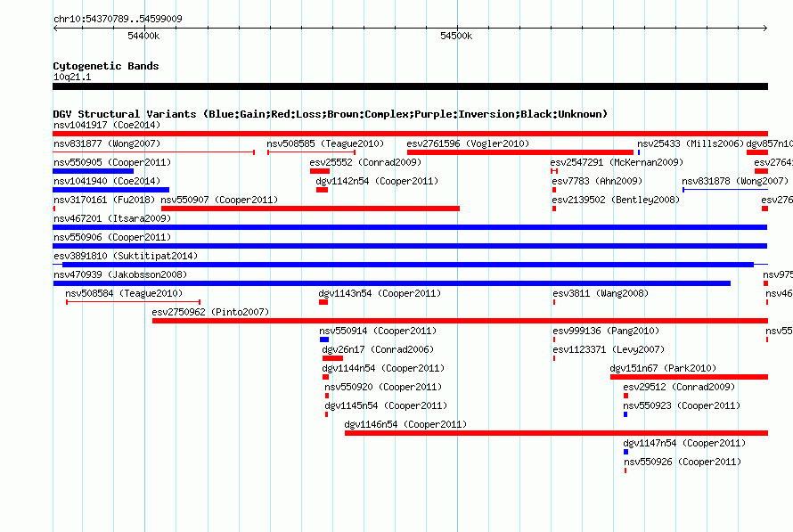793x532 pixels.
Task: Open nsv550906 (Cooper2011) variant label
Action: [x=112, y=237]
